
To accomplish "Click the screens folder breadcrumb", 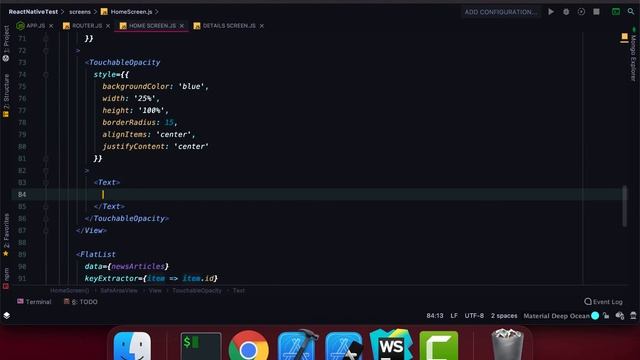I will [x=80, y=12].
